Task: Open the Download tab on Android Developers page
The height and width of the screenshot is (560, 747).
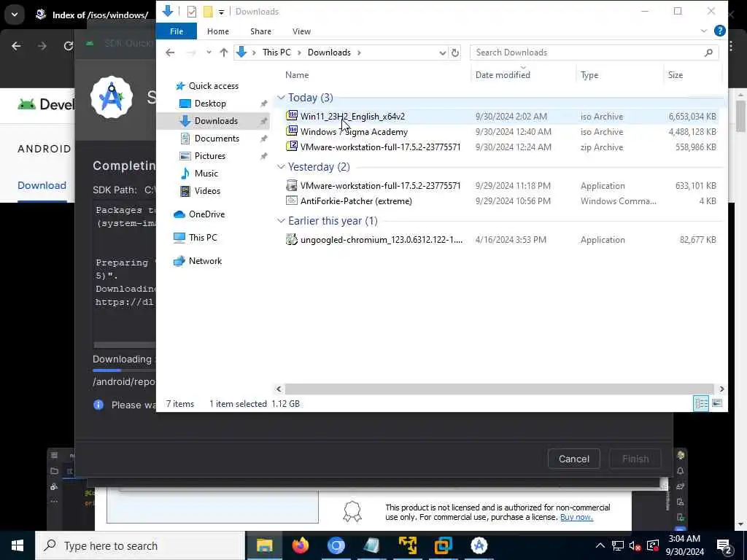Action: point(42,185)
